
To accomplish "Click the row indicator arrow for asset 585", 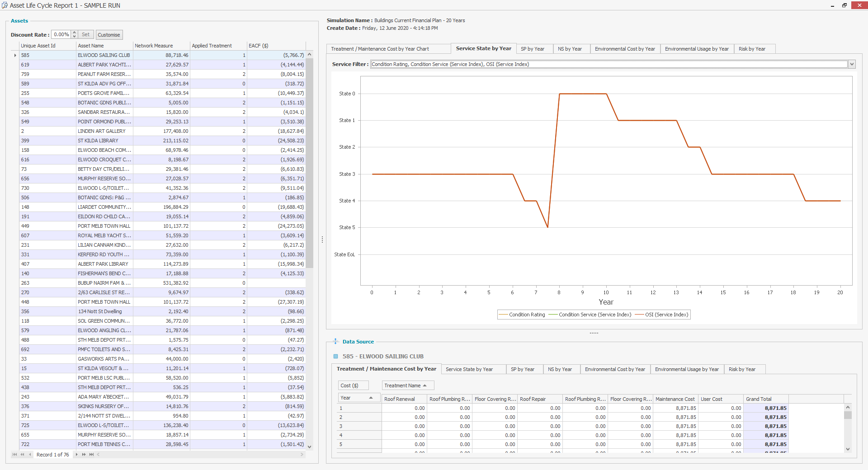I will click(x=15, y=55).
